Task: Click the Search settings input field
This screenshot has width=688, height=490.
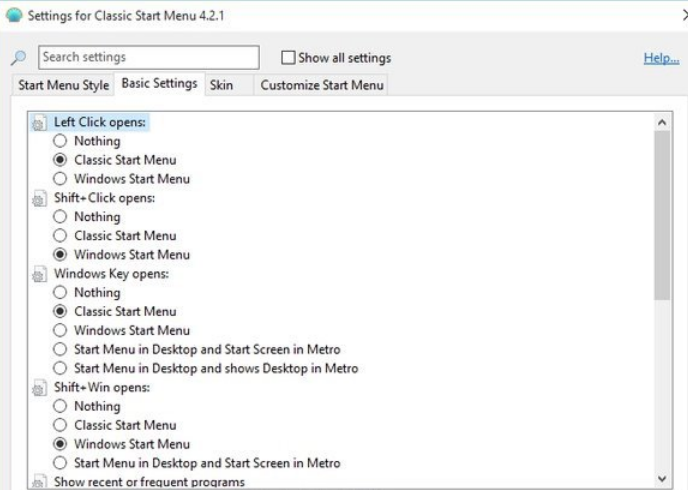Action: [x=149, y=57]
